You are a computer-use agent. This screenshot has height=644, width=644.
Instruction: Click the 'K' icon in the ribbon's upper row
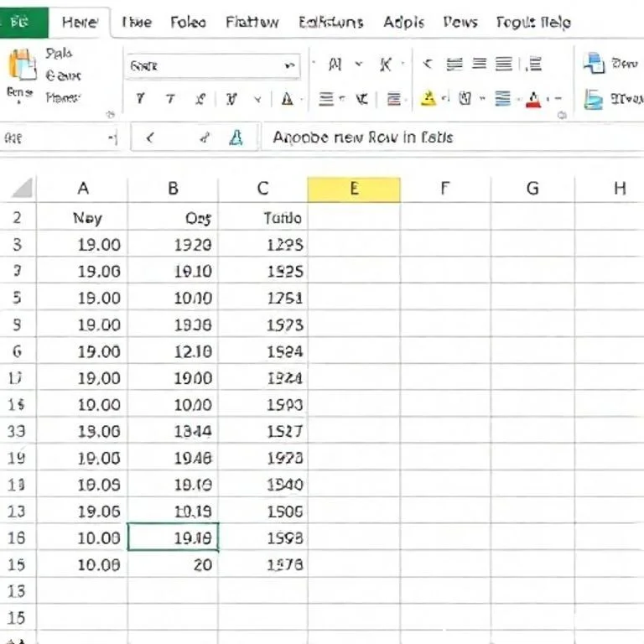tap(385, 65)
